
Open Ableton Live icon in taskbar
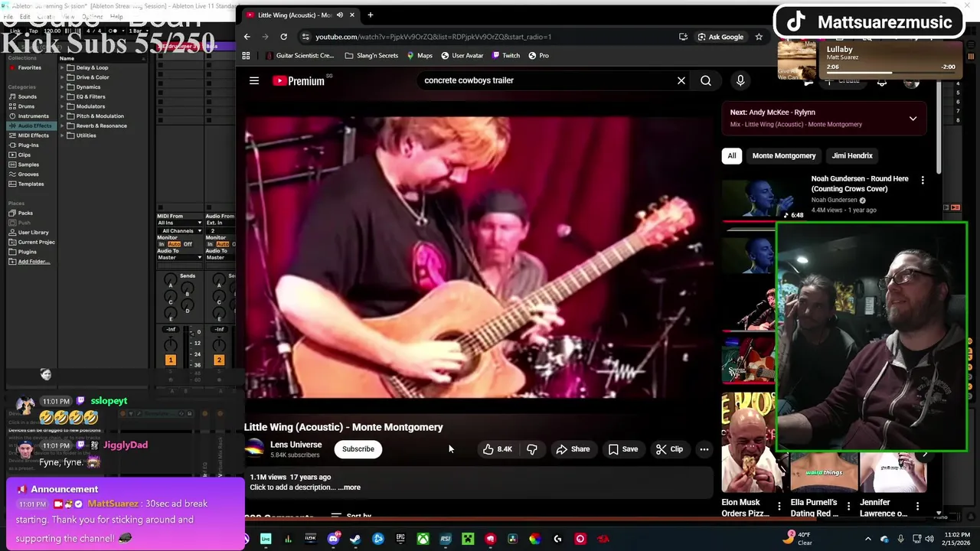266,539
